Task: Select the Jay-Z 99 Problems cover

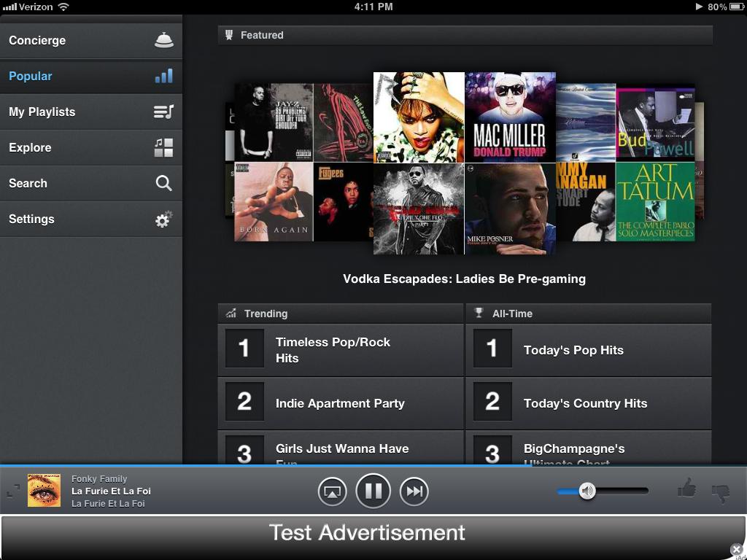Action: pyautogui.click(x=274, y=122)
